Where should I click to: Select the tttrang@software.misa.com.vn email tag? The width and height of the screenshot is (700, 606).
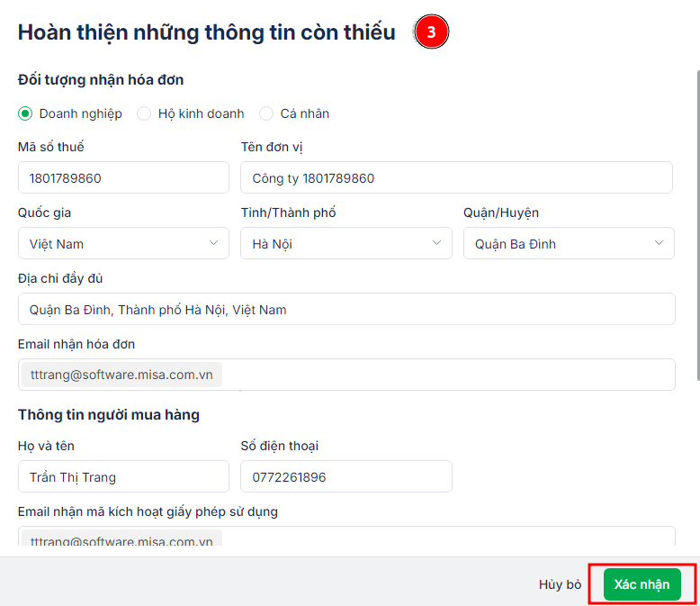tap(121, 375)
